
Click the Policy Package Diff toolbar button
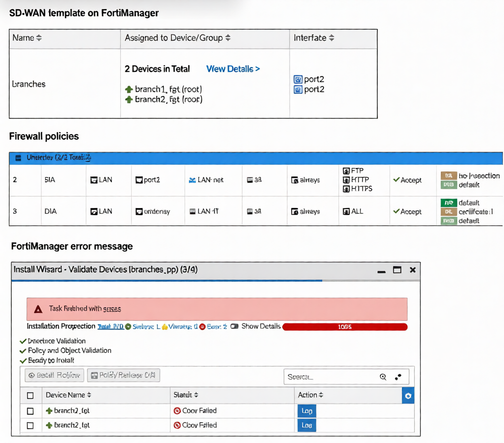[124, 376]
